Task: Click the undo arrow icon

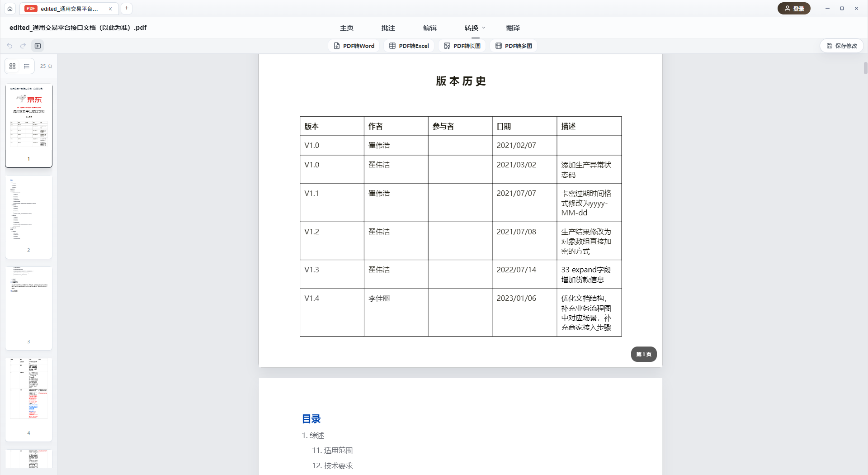Action: click(9, 46)
